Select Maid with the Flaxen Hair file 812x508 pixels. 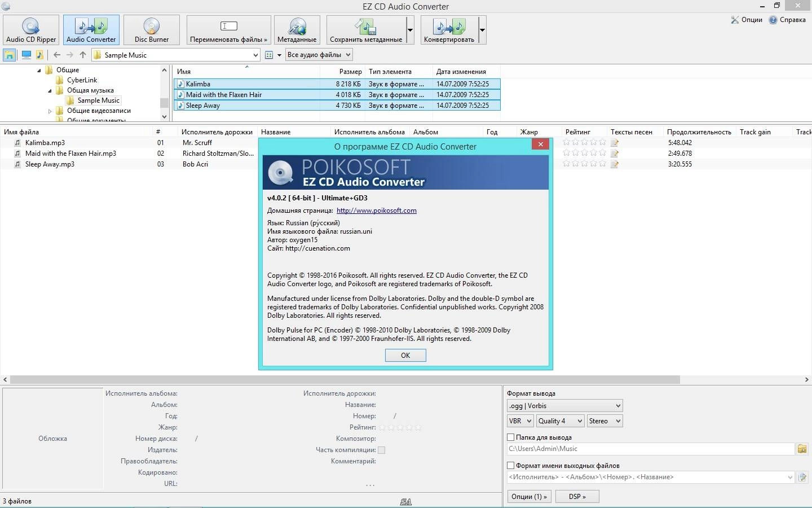(337, 95)
